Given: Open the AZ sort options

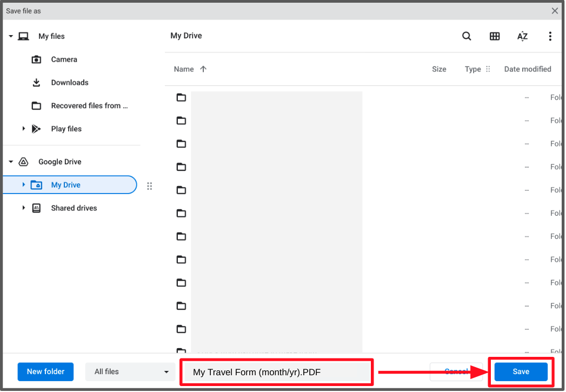Looking at the screenshot, I should (522, 36).
